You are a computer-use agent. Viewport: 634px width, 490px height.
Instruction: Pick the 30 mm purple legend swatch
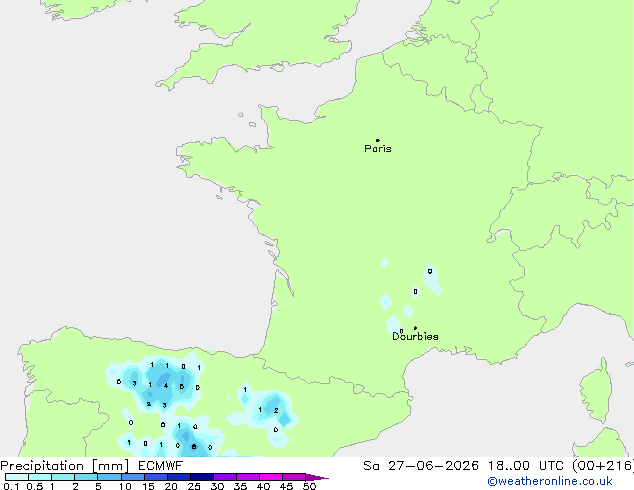pyautogui.click(x=225, y=477)
